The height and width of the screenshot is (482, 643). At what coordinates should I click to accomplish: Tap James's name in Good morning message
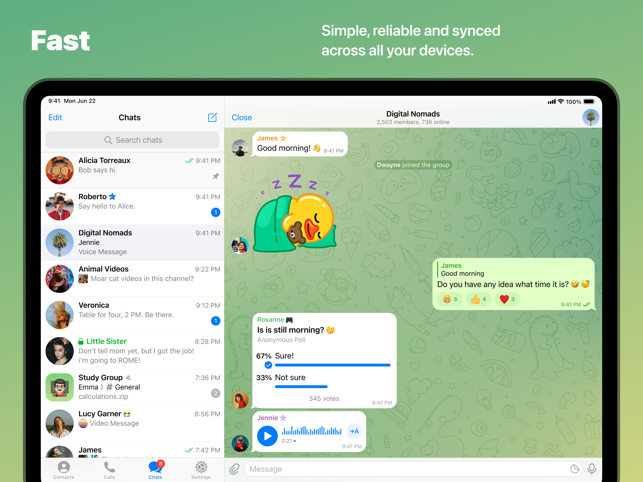[267, 138]
